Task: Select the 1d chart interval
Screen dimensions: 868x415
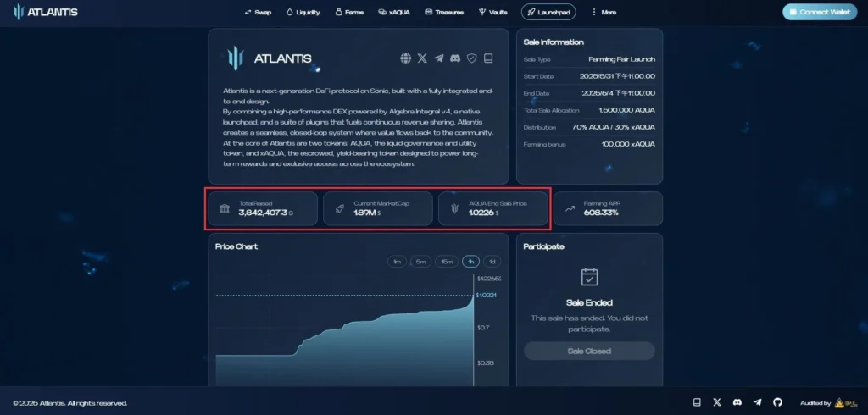Action: (492, 261)
